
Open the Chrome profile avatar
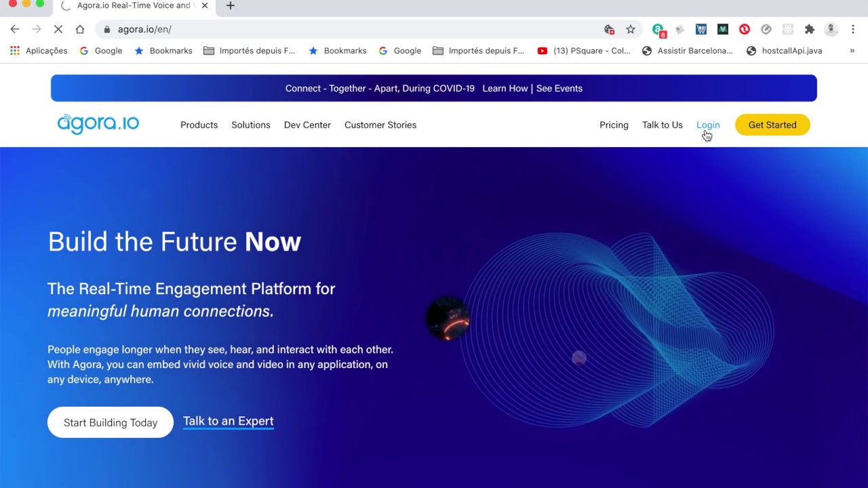click(831, 29)
